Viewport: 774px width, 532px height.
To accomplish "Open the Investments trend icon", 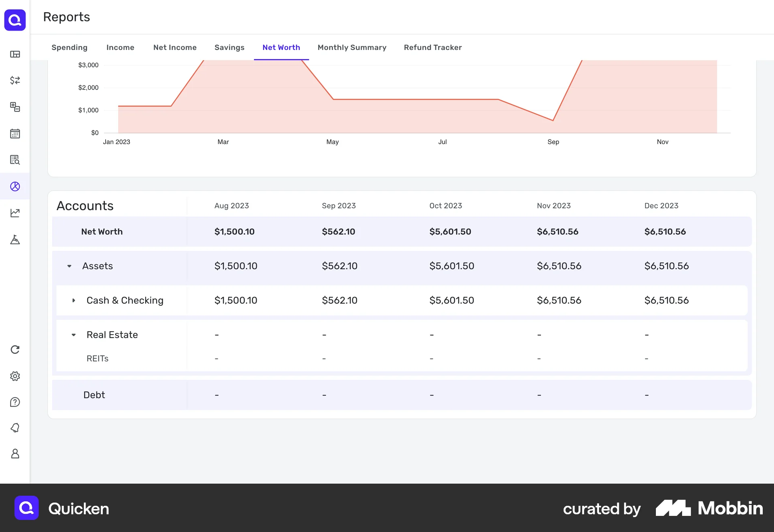I will point(15,213).
